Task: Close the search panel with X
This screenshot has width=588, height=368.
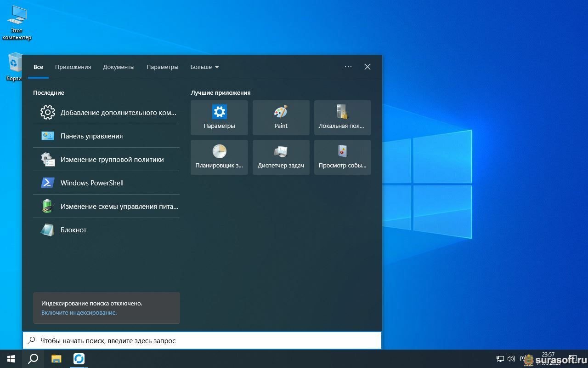Action: 367,67
